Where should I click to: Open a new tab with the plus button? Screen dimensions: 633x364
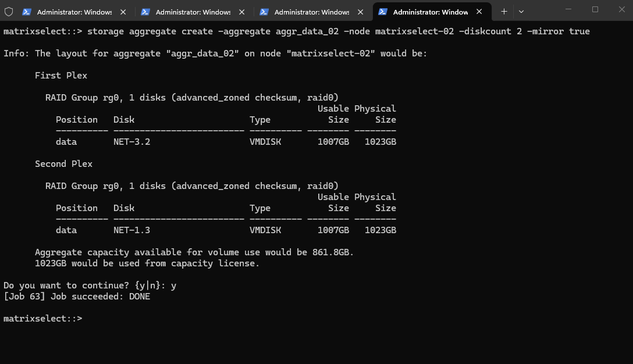click(x=504, y=12)
